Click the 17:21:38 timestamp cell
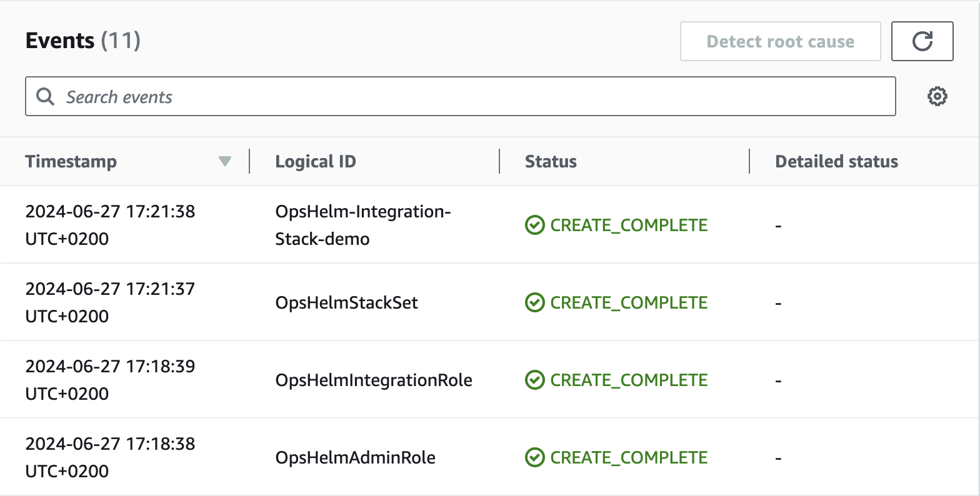 [110, 225]
